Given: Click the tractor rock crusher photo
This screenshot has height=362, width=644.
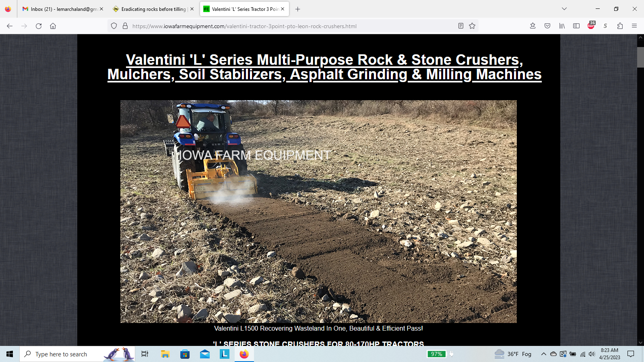Looking at the screenshot, I should click(x=318, y=212).
